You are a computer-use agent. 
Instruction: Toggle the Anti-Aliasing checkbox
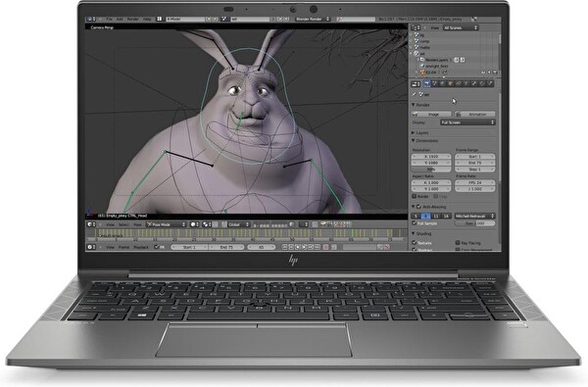[x=419, y=207]
